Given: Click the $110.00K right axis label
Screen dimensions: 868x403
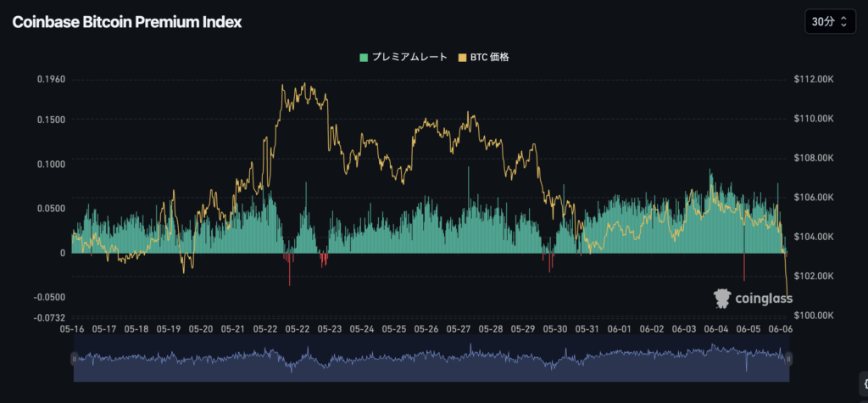Looking at the screenshot, I should 815,119.
